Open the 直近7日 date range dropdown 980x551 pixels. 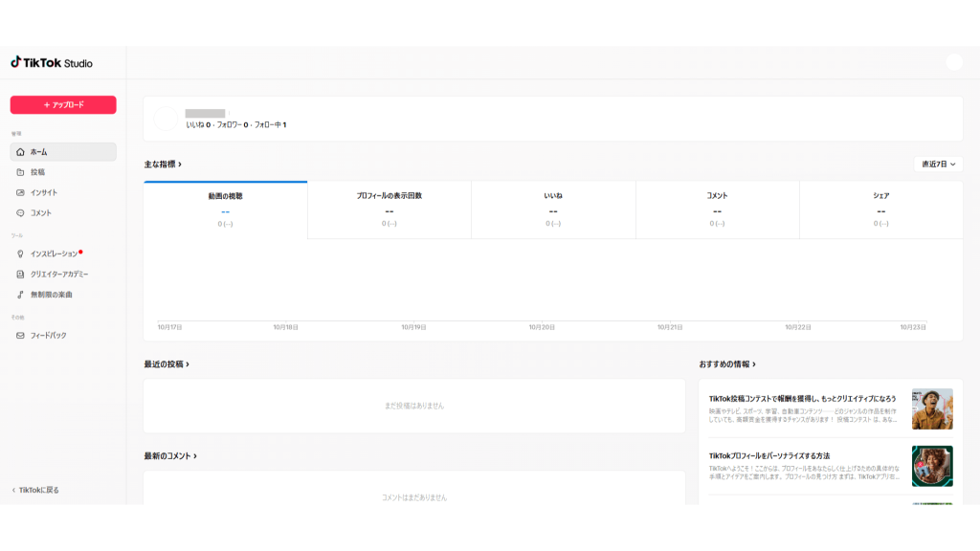[x=938, y=165]
